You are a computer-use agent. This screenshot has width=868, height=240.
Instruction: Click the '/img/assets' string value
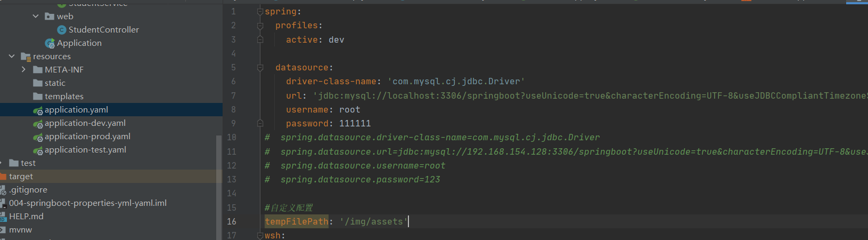coord(374,221)
